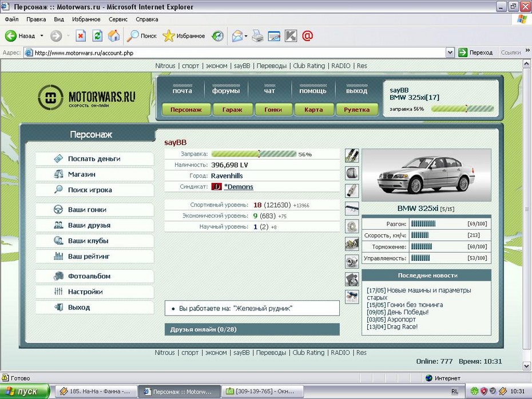
Task: Click the Заправка 56% fuel bar in profile
Action: coord(254,154)
